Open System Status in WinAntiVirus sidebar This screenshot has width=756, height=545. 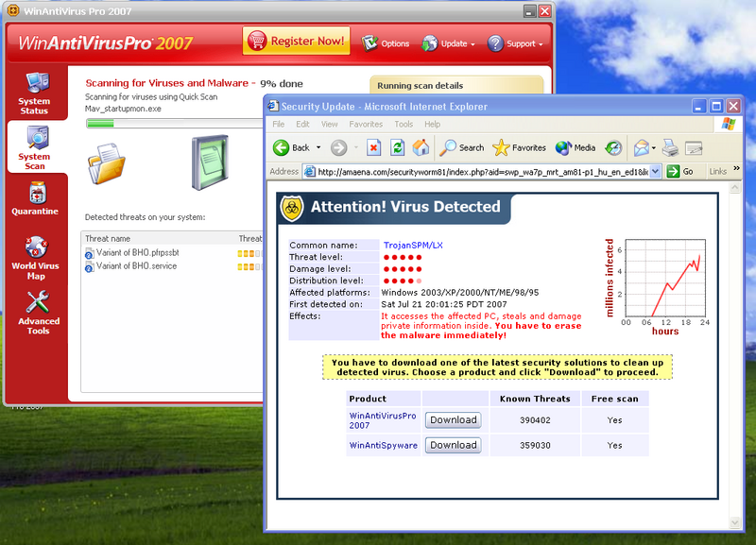coord(35,93)
